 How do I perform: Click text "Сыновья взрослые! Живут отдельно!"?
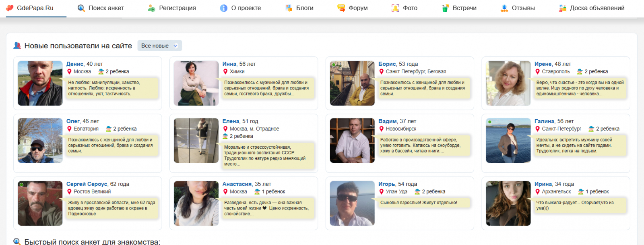[419, 203]
